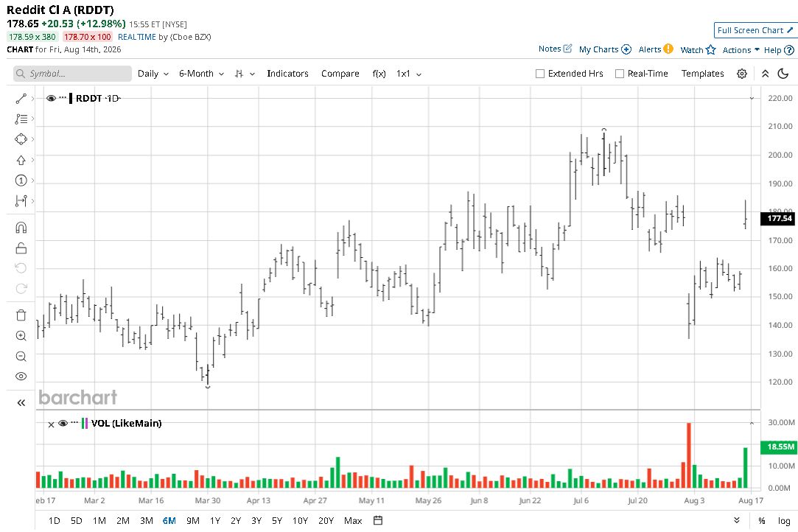Screen dimensions: 798x532
Task: Open the Actions dropdown
Action: click(x=741, y=50)
